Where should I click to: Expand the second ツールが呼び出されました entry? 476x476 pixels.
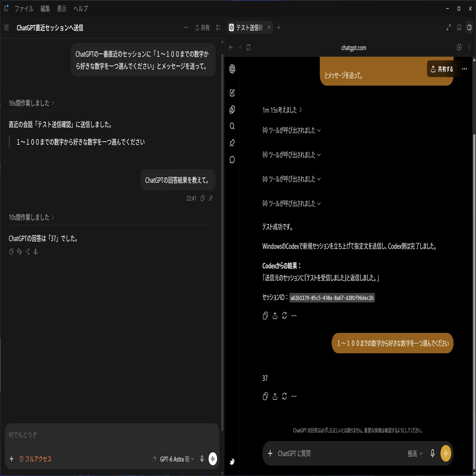point(292,155)
